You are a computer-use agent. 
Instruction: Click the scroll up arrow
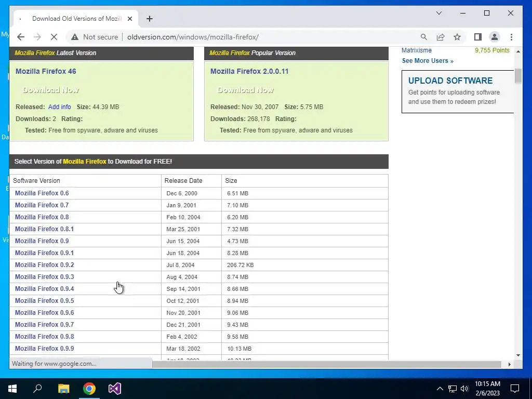[518, 51]
